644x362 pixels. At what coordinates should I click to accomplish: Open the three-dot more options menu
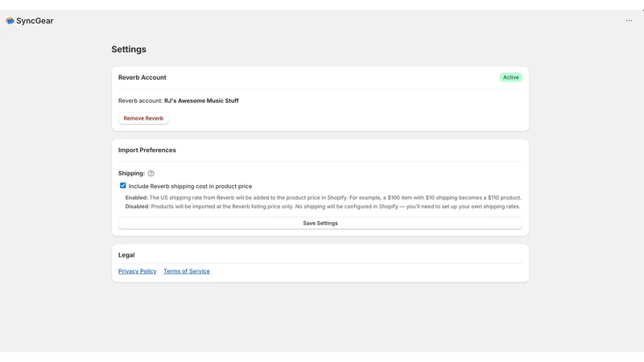[629, 21]
